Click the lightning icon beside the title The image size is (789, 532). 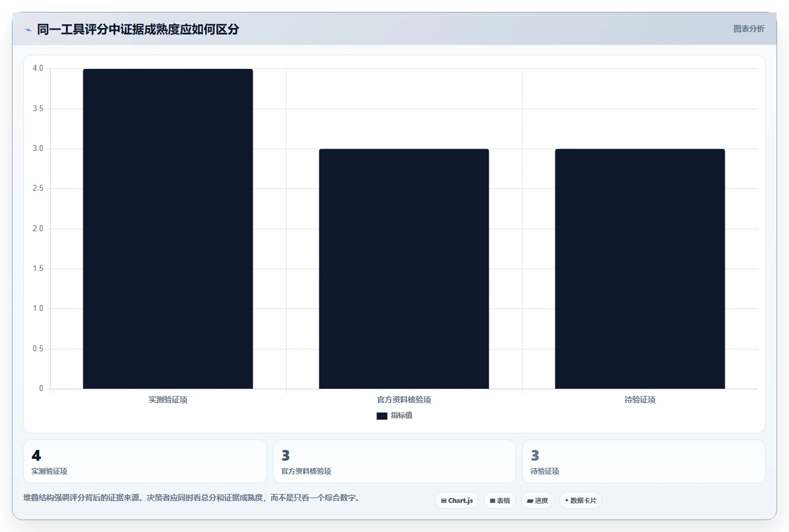tap(28, 30)
